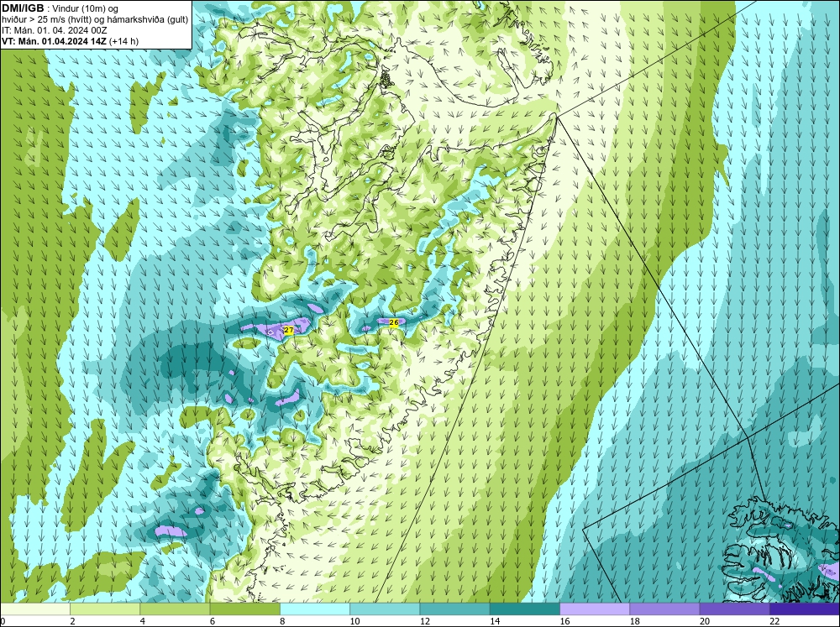This screenshot has height=627, width=840.
Task: Click the legend tick label '4'
Action: 143,621
